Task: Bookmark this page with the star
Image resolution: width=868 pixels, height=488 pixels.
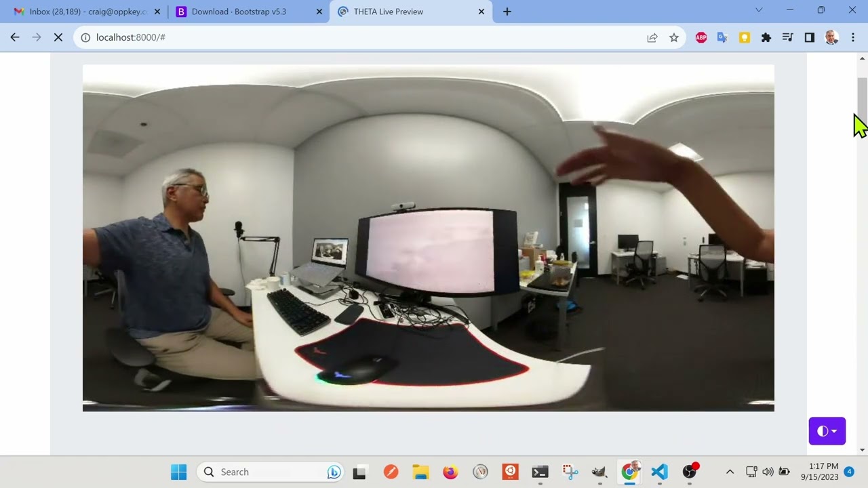Action: (x=674, y=38)
